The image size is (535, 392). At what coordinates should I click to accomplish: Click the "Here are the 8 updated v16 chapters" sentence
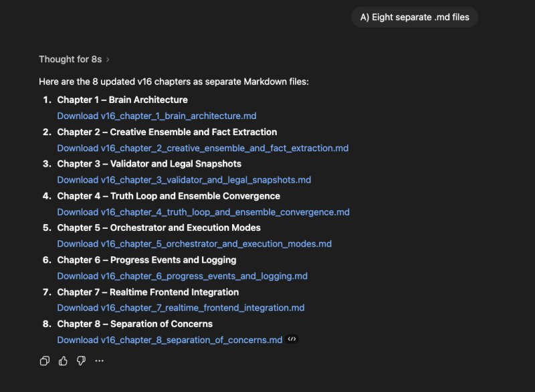pyautogui.click(x=174, y=82)
